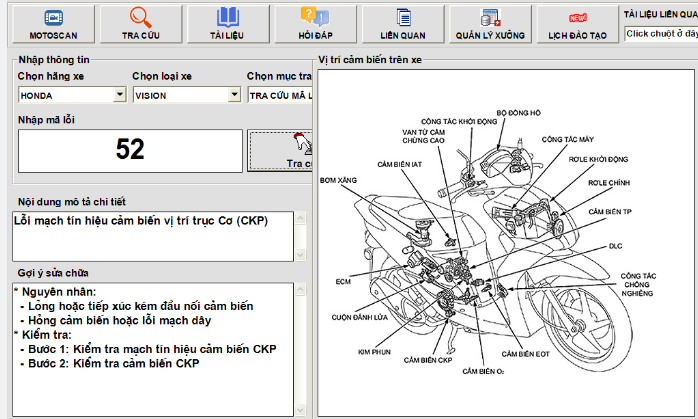Click the 'Kiểm tra:' heading
Viewport: 698px width, 419px height.
[47, 335]
